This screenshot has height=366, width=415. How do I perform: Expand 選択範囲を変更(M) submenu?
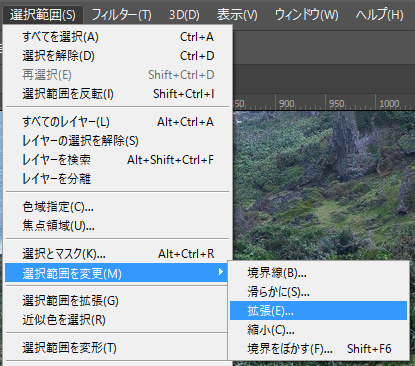click(x=116, y=273)
